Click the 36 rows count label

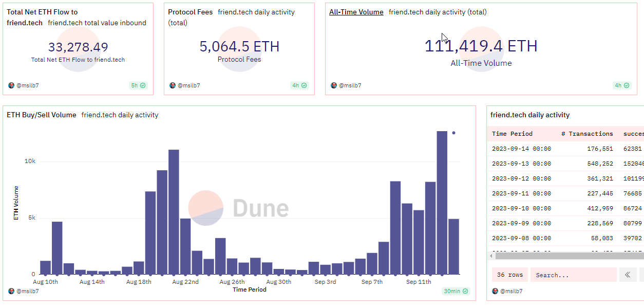click(509, 275)
